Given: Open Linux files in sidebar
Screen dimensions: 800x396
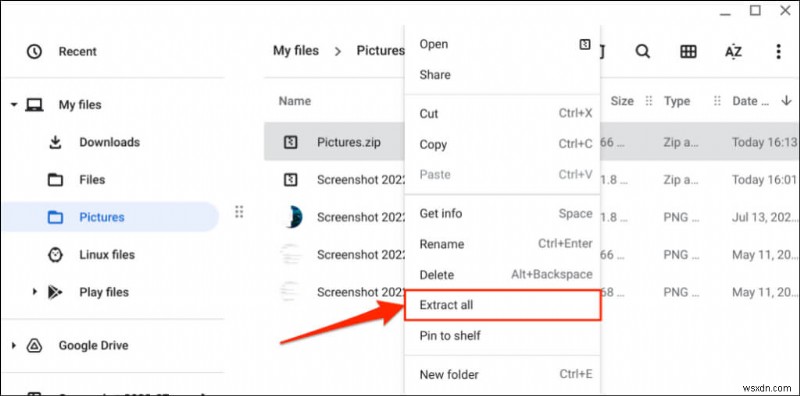Looking at the screenshot, I should 107,255.
